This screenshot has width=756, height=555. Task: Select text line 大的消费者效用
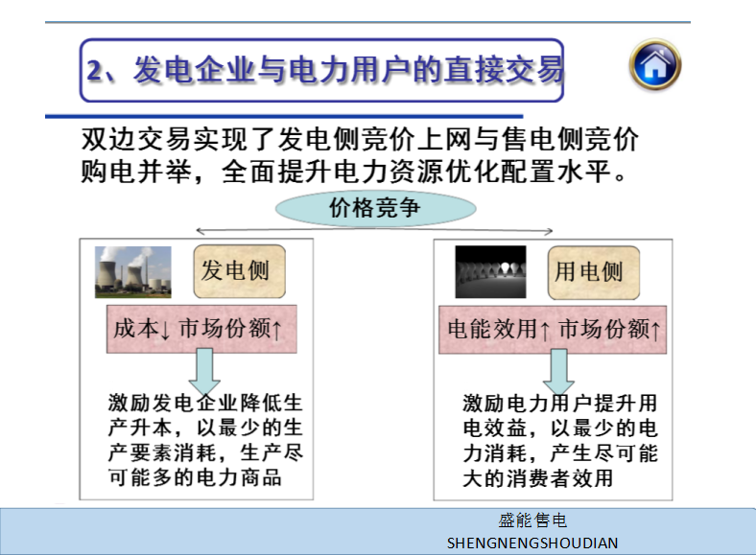tap(538, 479)
